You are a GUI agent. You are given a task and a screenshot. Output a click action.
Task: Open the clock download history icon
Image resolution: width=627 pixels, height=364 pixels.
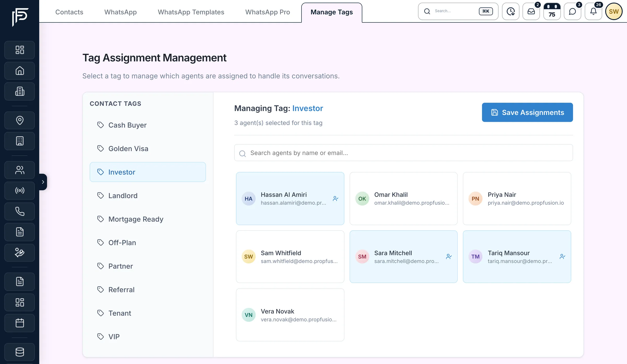tap(510, 11)
